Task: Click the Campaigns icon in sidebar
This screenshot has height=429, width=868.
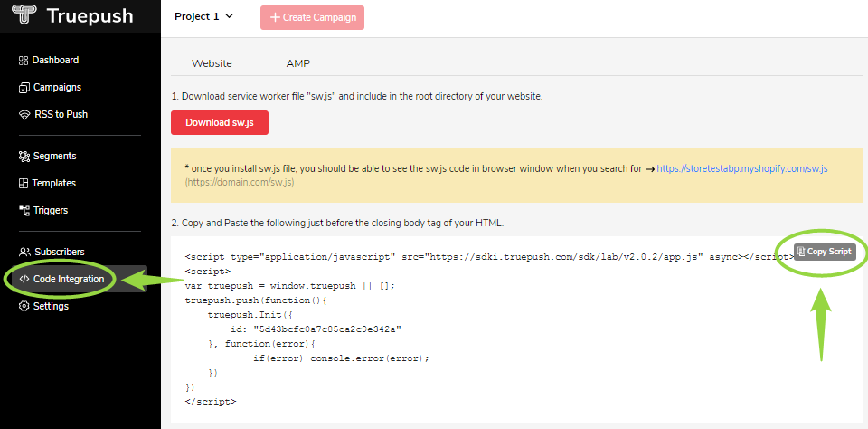Action: [x=24, y=88]
